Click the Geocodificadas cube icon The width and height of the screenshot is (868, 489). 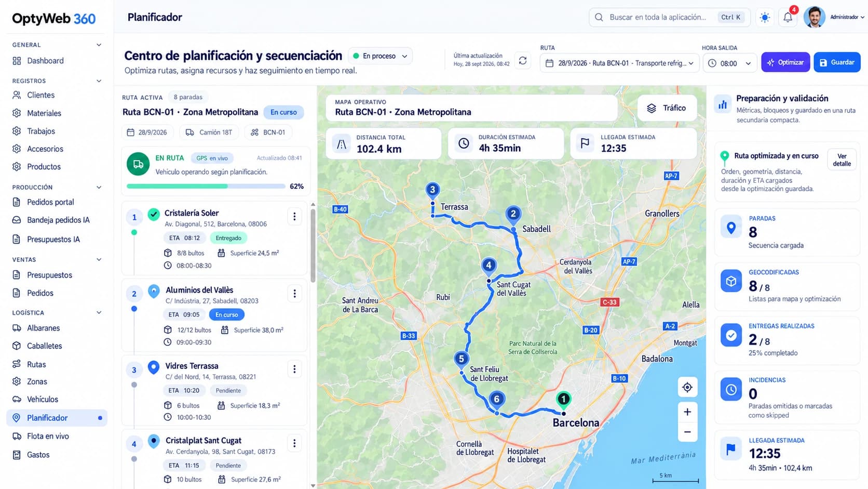click(731, 281)
